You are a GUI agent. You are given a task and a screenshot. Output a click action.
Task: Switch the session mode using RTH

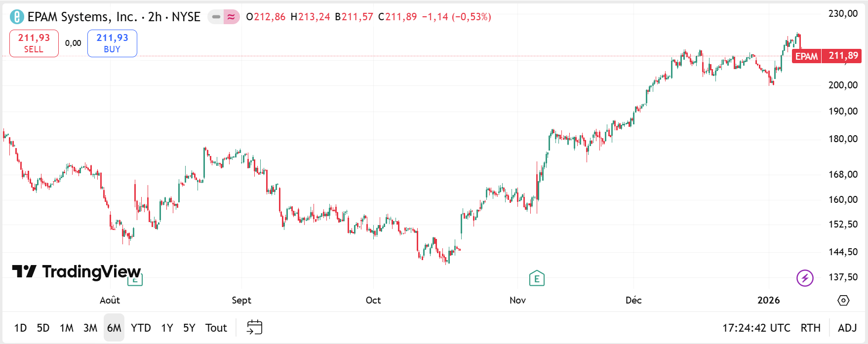tap(810, 327)
